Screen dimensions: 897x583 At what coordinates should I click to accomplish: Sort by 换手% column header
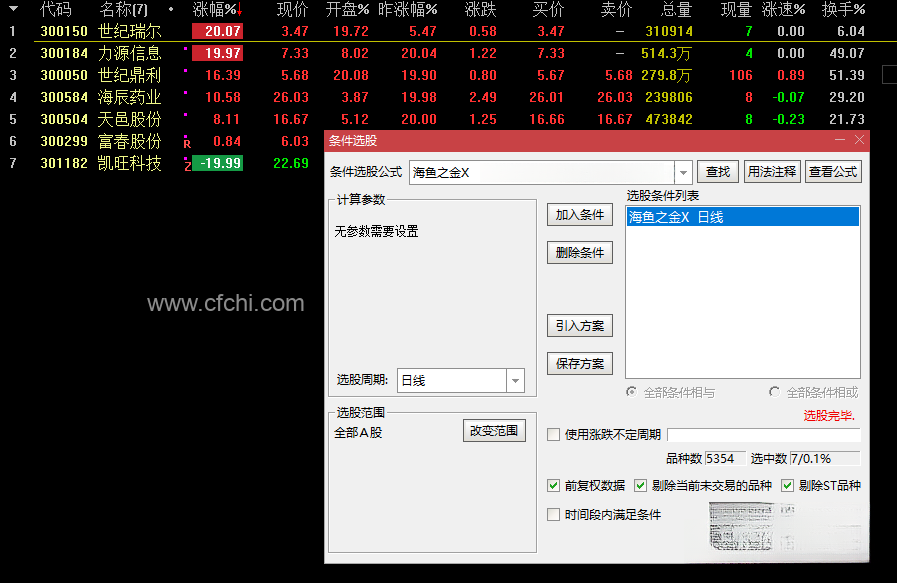click(843, 10)
